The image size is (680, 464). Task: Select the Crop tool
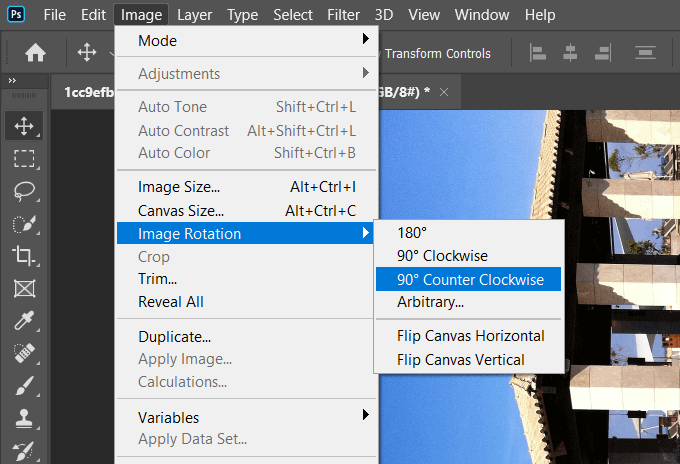coord(24,255)
